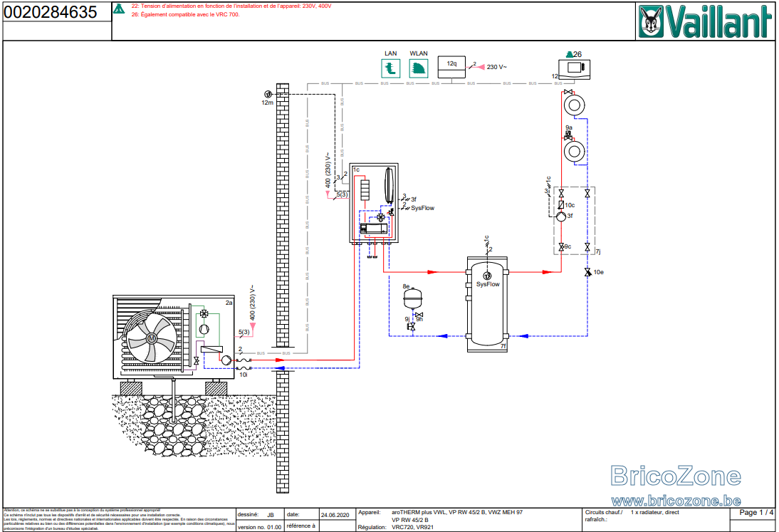Select the outdoor sensor symbol 12m
This screenshot has width=779, height=532.
pyautogui.click(x=267, y=95)
